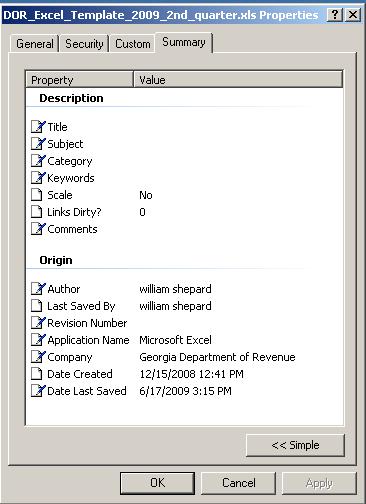The width and height of the screenshot is (366, 504).
Task: Click the editable icon beside Comments
Action: coord(38,229)
